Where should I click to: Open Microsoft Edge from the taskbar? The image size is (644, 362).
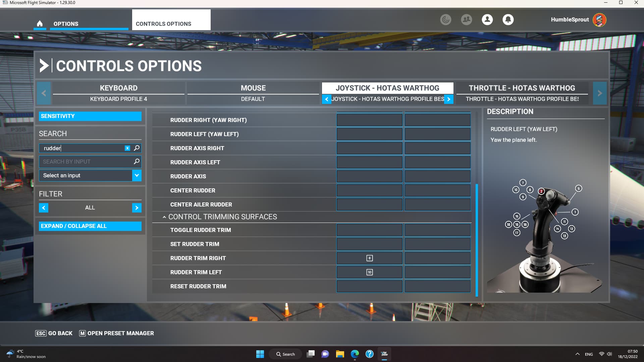tap(355, 354)
